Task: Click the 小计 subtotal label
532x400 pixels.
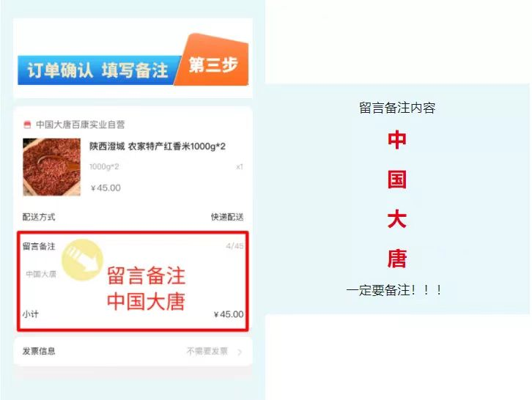Action: 31,314
